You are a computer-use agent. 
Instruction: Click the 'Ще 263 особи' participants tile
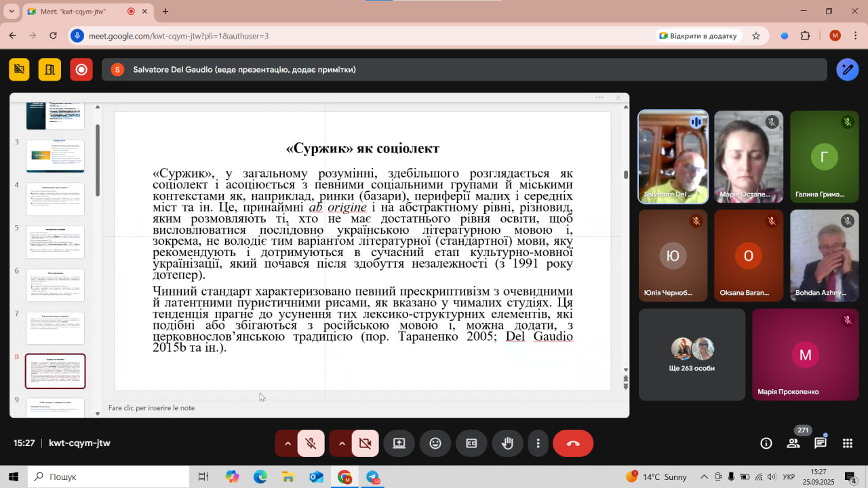[x=692, y=354]
